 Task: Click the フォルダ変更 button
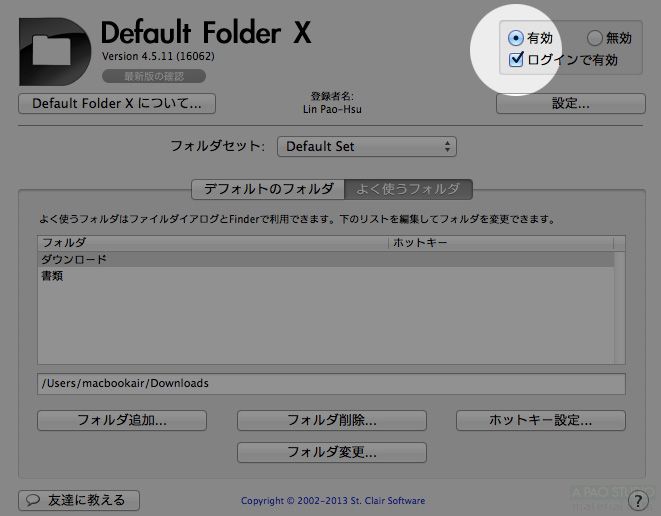pos(331,452)
